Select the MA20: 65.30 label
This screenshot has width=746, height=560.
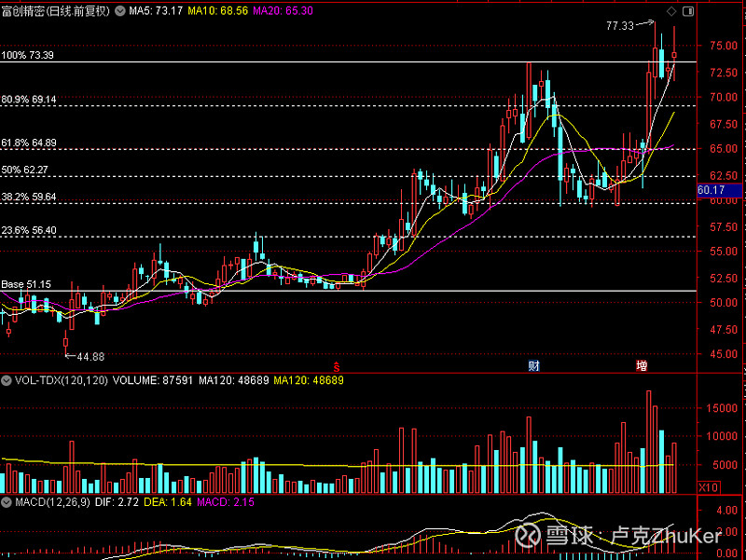coord(283,10)
